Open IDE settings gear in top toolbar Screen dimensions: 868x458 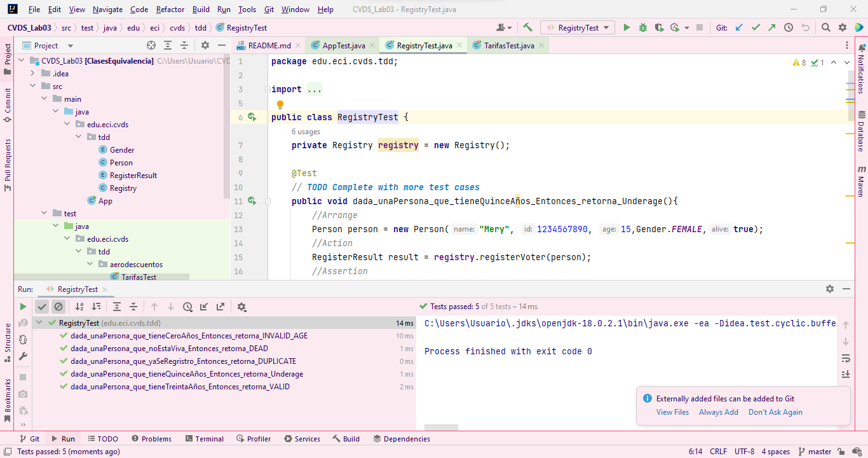tap(842, 28)
